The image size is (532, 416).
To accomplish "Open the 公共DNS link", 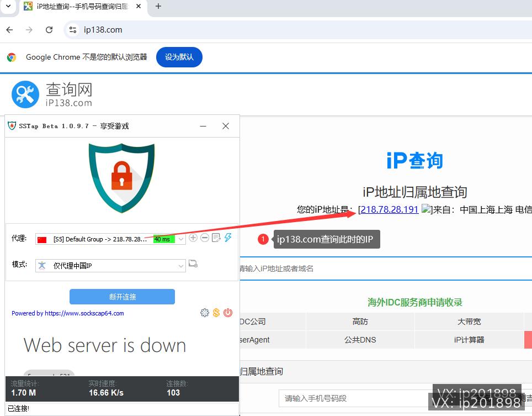I will (x=360, y=340).
